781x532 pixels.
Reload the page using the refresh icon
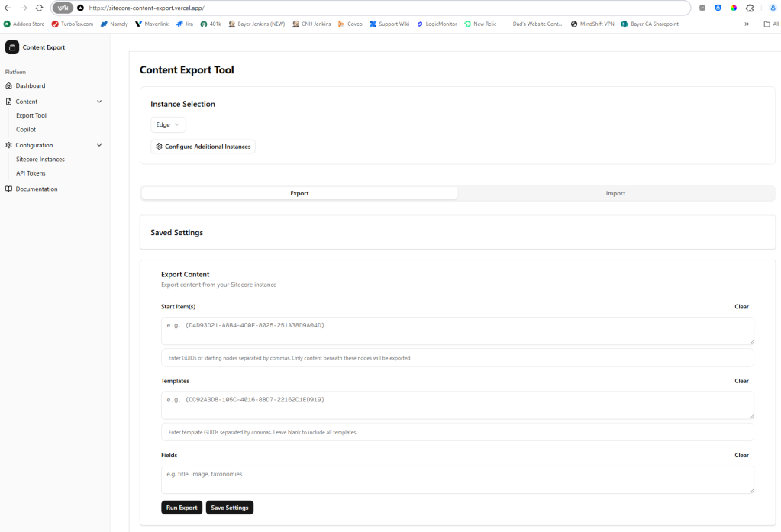39,8
